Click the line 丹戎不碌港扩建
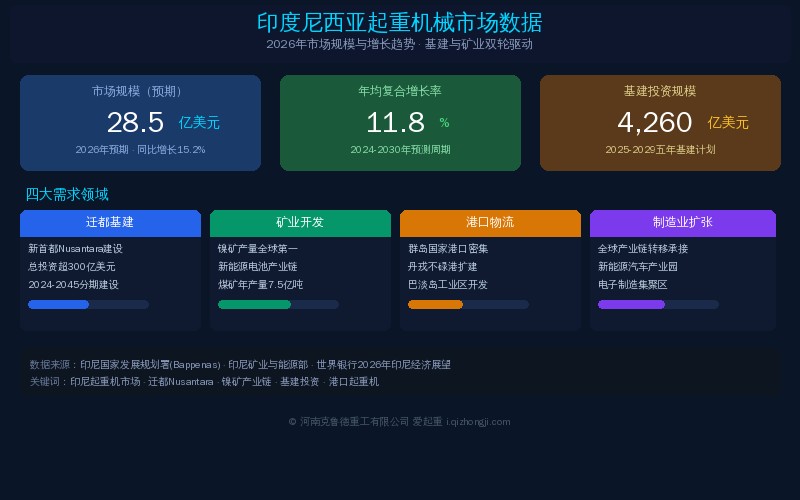The width and height of the screenshot is (800, 500). click(x=443, y=267)
